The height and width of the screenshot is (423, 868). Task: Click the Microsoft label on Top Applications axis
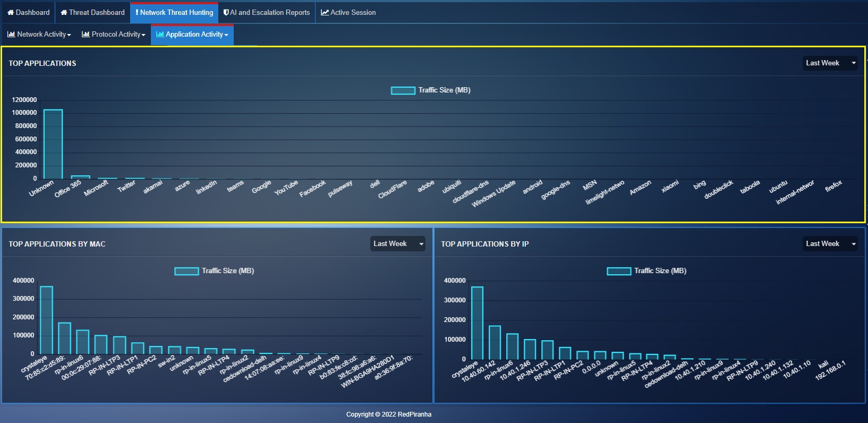[x=96, y=188]
